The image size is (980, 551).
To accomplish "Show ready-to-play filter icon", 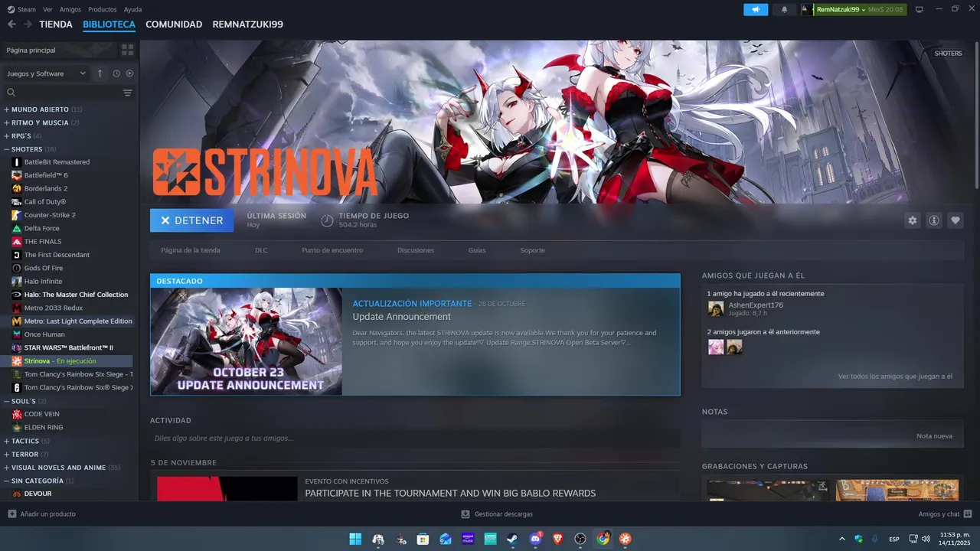I will (x=129, y=73).
